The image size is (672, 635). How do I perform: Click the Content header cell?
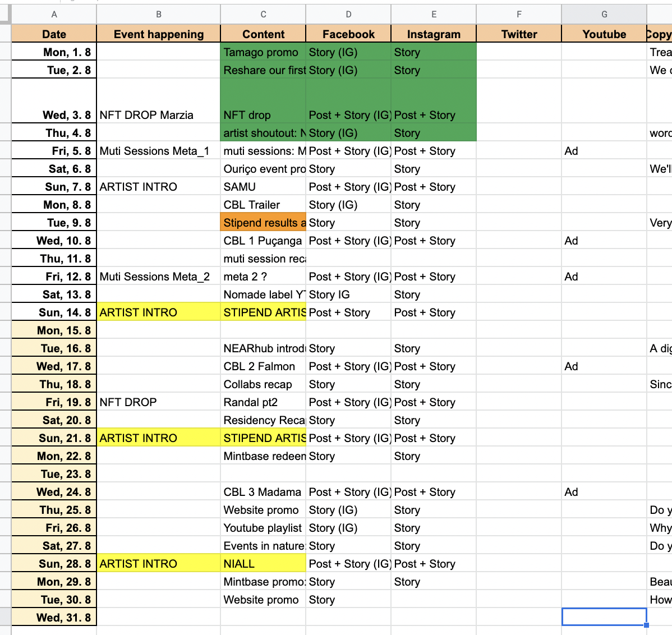[x=263, y=34]
